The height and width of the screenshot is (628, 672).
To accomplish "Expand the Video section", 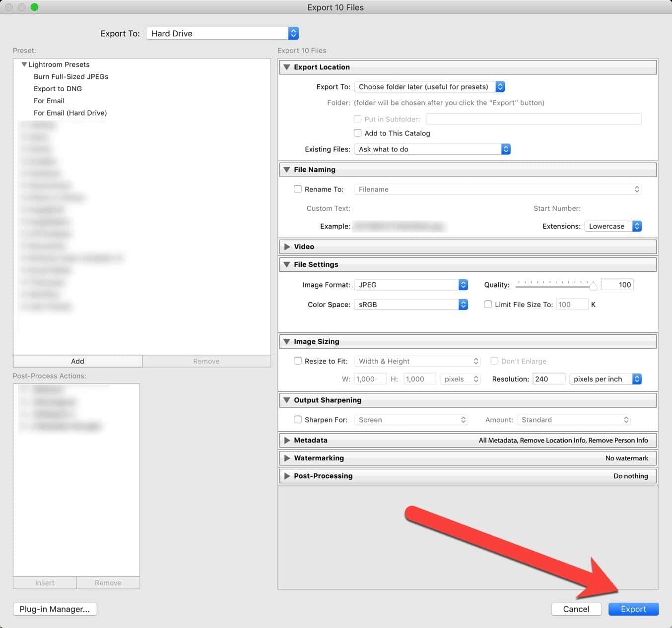I will point(287,247).
